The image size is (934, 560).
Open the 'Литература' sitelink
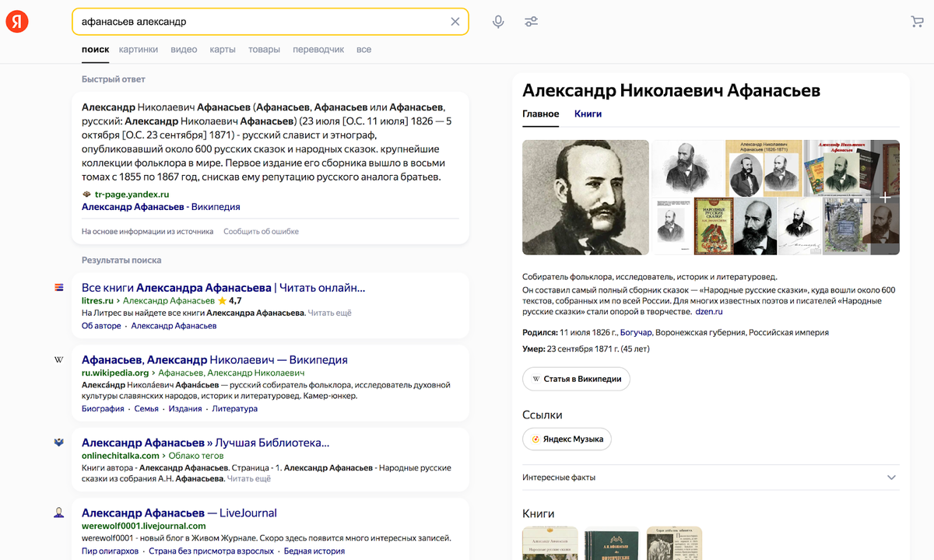tap(235, 408)
